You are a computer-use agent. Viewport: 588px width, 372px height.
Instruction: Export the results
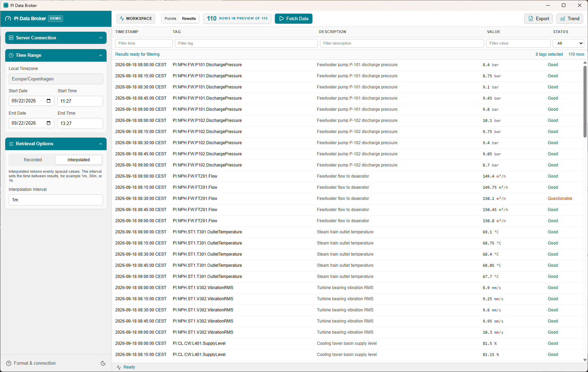(x=539, y=18)
